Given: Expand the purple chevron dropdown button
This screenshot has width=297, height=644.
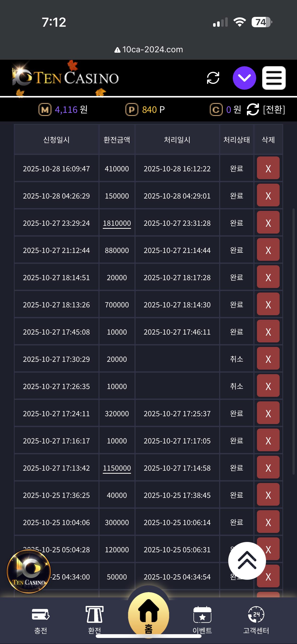Looking at the screenshot, I should (x=244, y=78).
